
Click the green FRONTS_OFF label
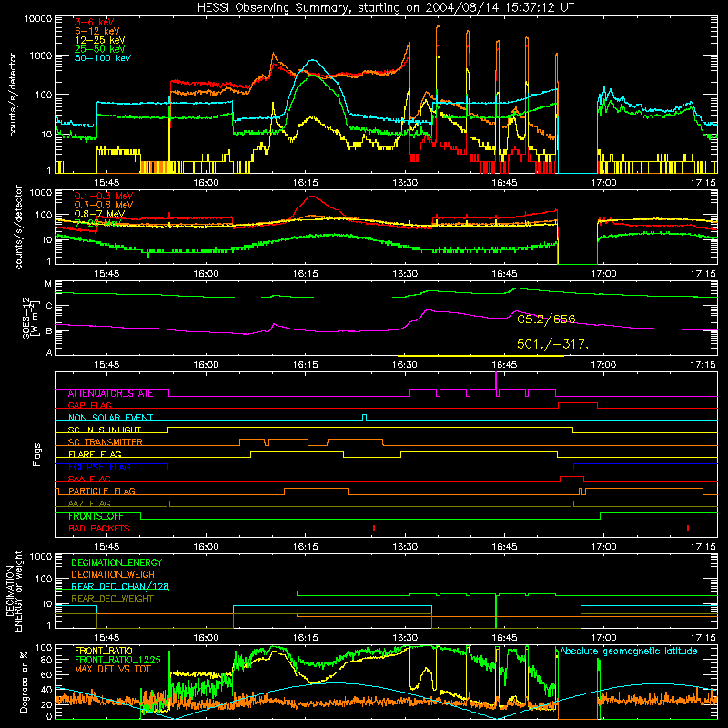(96, 516)
